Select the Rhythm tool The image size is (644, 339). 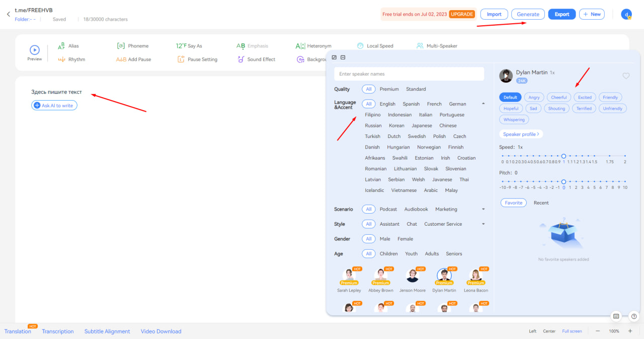71,59
